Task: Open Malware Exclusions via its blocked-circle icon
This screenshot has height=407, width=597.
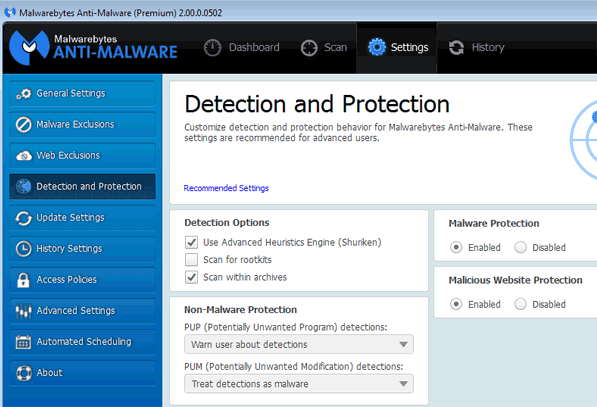Action: tap(24, 124)
